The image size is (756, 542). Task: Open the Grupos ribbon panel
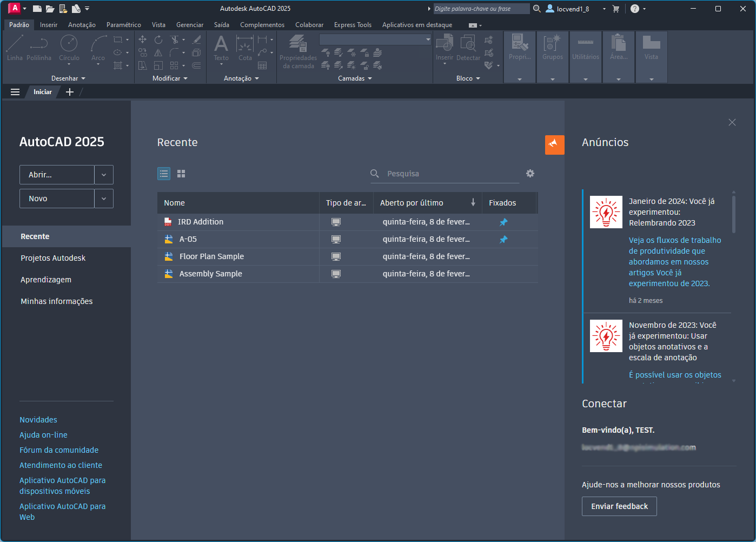pyautogui.click(x=553, y=57)
